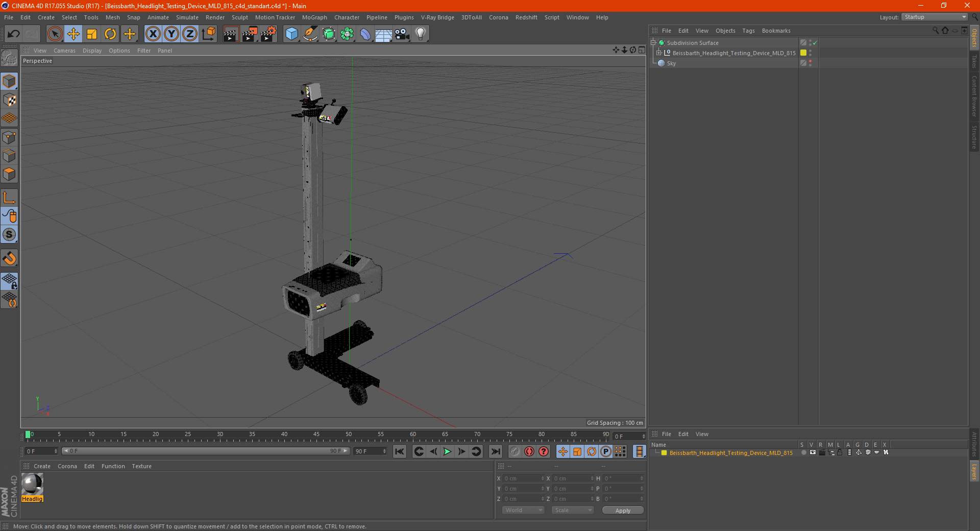
Task: Click Locked Workplane icon
Action: click(x=9, y=281)
